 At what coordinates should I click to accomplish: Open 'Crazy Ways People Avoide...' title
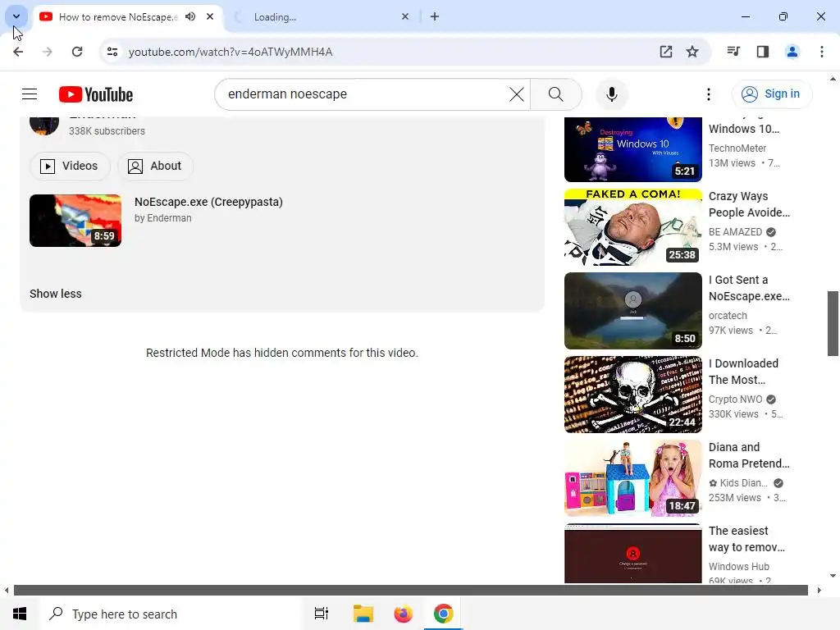pos(749,204)
